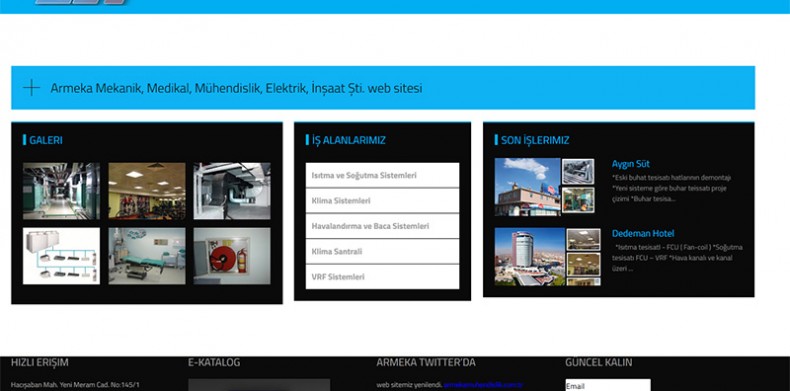Click the Aygın Süt description text
Viewport: 790px width, 391px height.
coord(671,188)
